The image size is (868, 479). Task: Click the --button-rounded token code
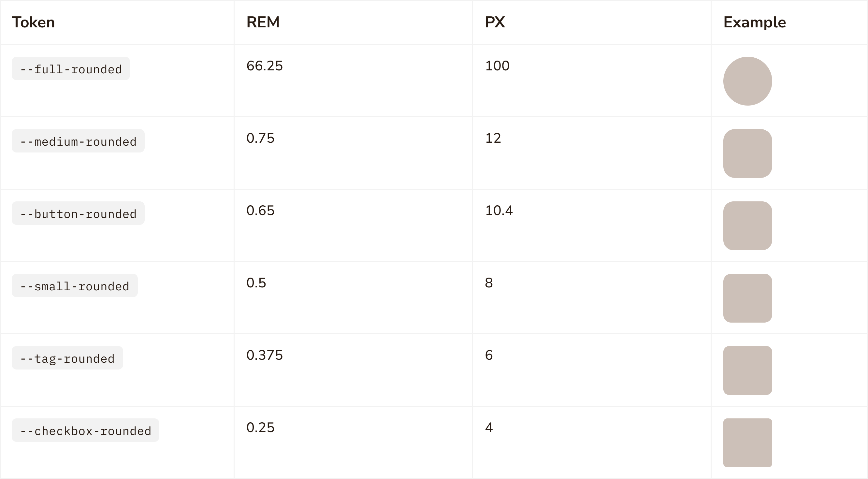click(x=78, y=213)
